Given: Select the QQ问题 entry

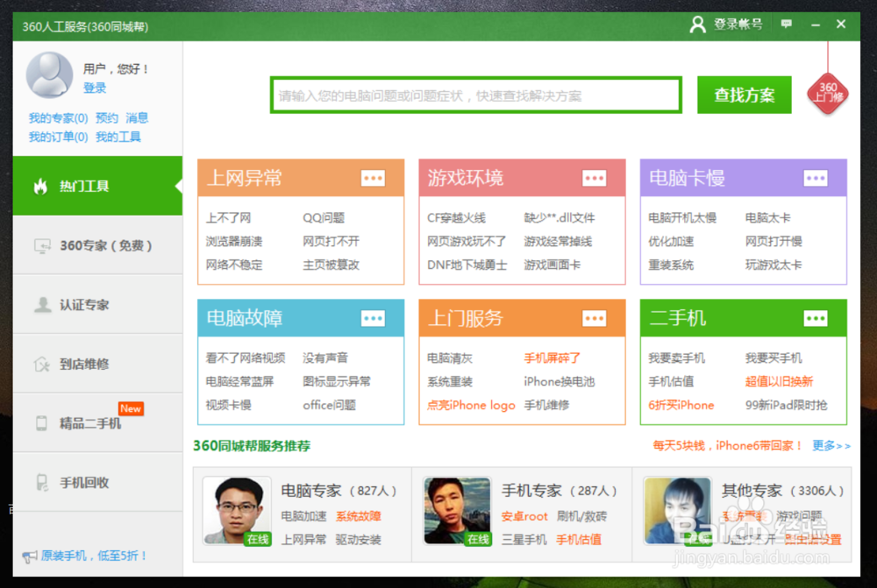Looking at the screenshot, I should [324, 218].
